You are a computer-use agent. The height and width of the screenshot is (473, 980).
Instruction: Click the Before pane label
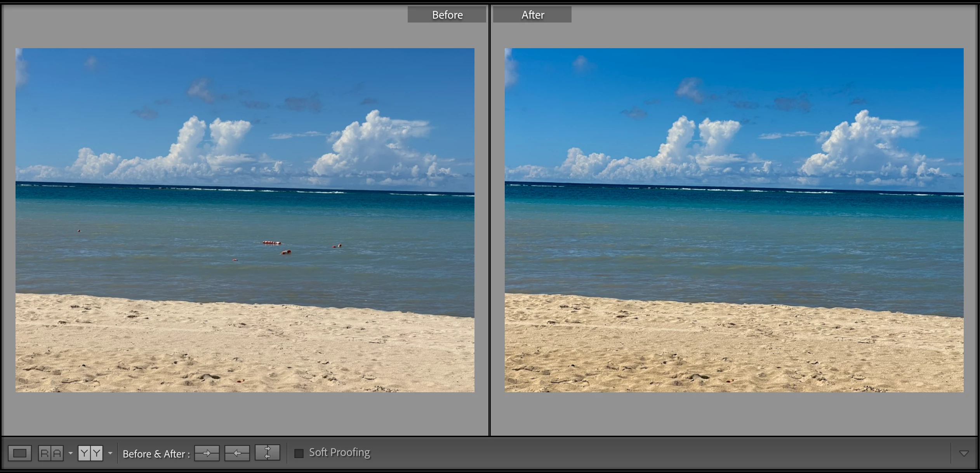(x=447, y=15)
